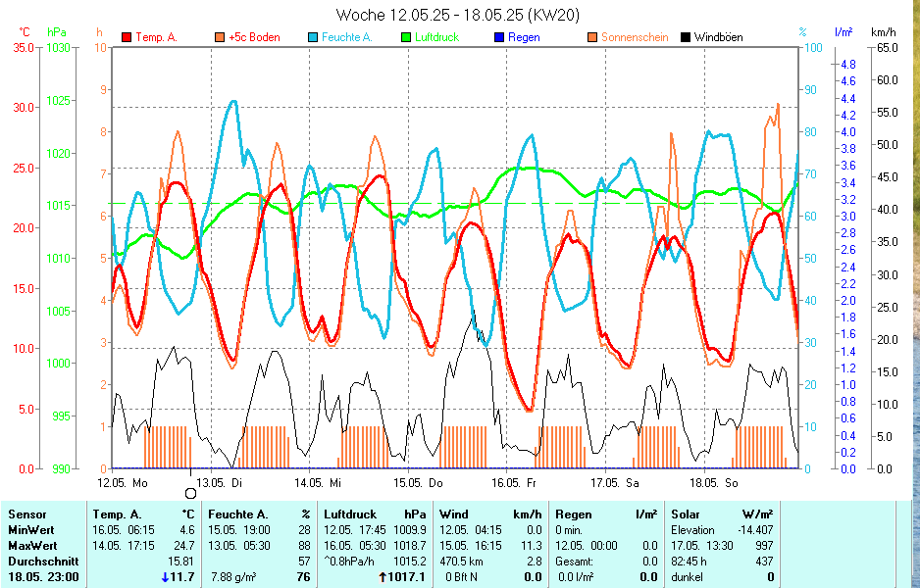Click the black up arrow beside 1017.1
This screenshot has width=920, height=588.
pyautogui.click(x=383, y=577)
